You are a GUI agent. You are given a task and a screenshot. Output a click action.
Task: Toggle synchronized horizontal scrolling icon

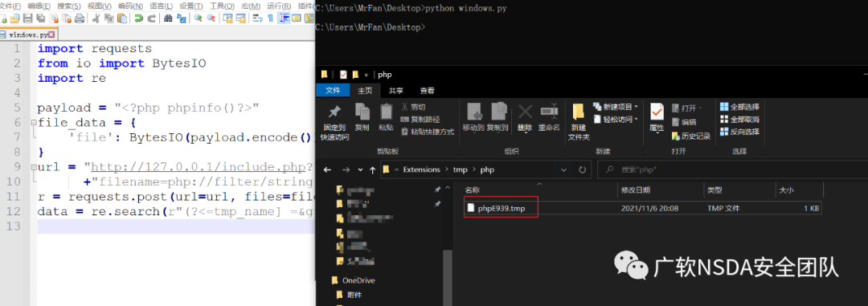point(241,18)
